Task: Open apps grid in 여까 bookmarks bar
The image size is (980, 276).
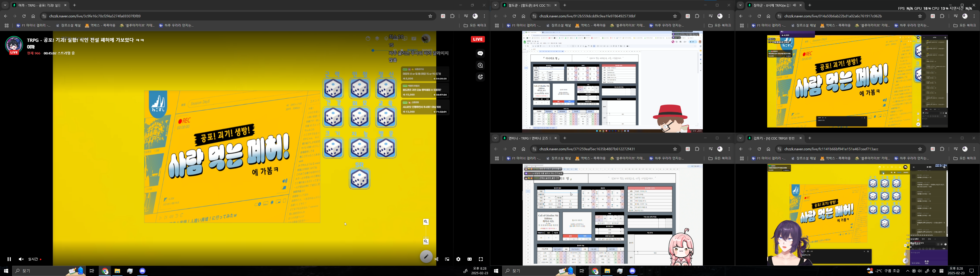Action: pyautogui.click(x=6, y=26)
